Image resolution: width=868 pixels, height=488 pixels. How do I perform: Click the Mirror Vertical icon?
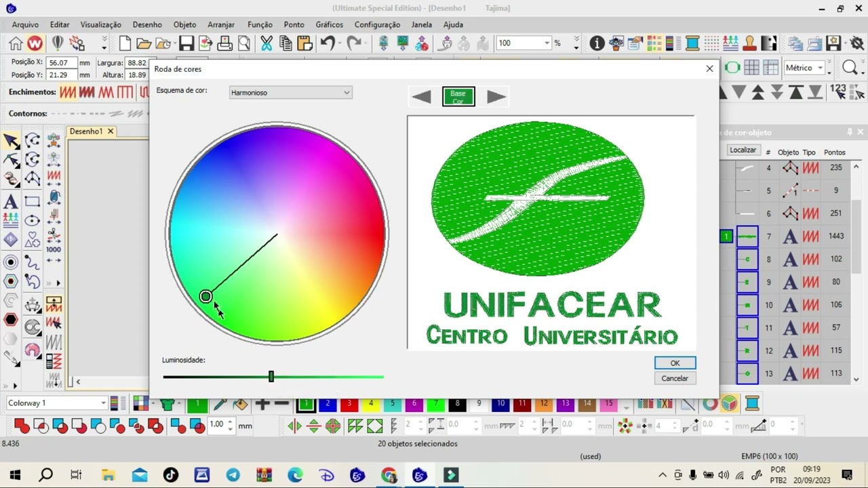[313, 426]
